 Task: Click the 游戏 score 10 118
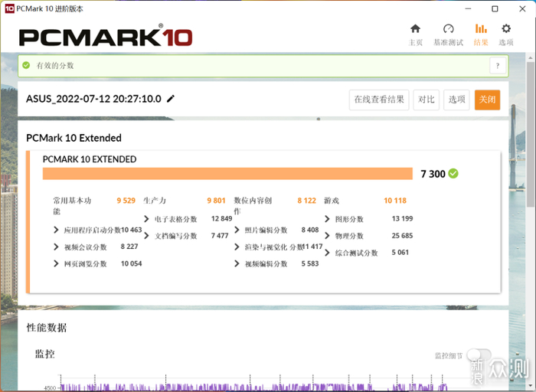395,201
